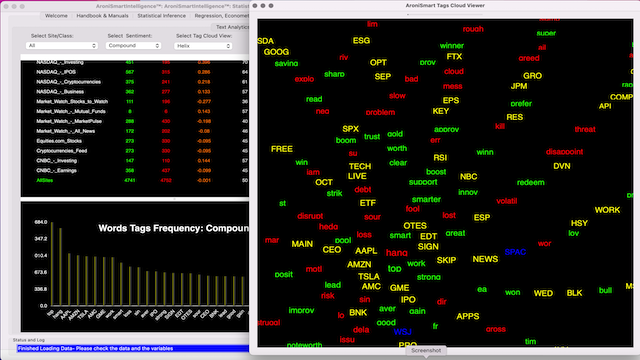640x360 pixels.
Task: Click the green improv tag
Action: pos(301,310)
